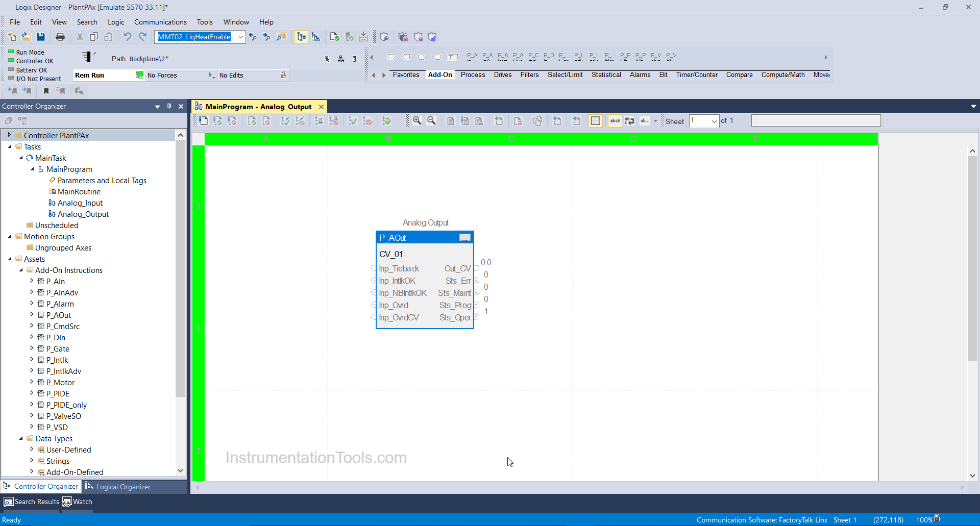This screenshot has height=526, width=980.
Task: Toggle the Controller Organizer view button
Action: [x=301, y=37]
